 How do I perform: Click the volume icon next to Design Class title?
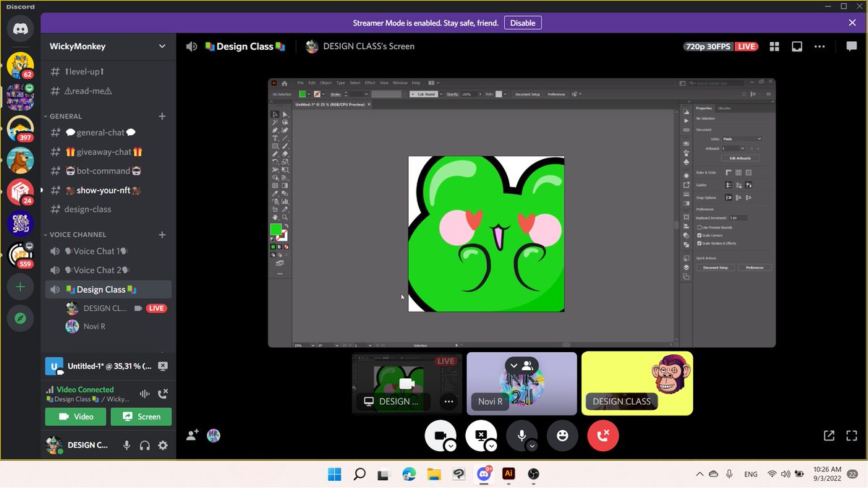pyautogui.click(x=192, y=46)
